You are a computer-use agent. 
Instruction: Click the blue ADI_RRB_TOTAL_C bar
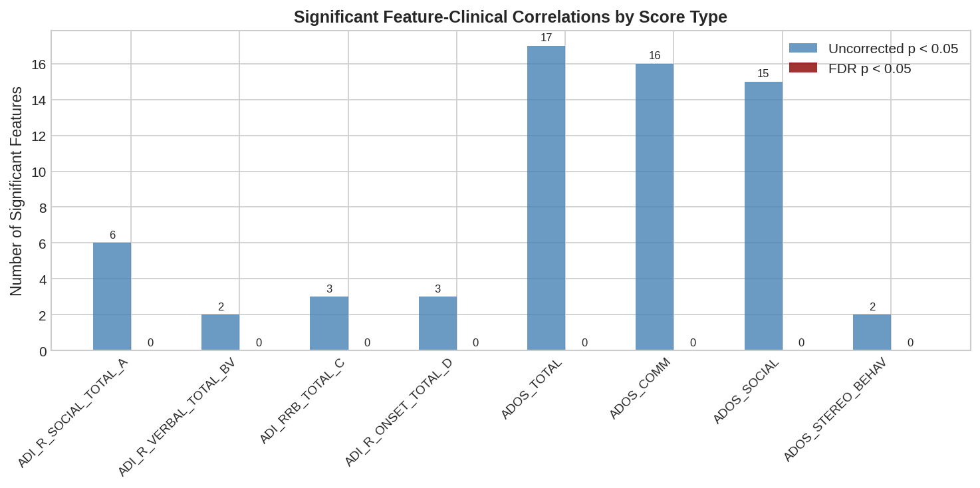tap(329, 323)
